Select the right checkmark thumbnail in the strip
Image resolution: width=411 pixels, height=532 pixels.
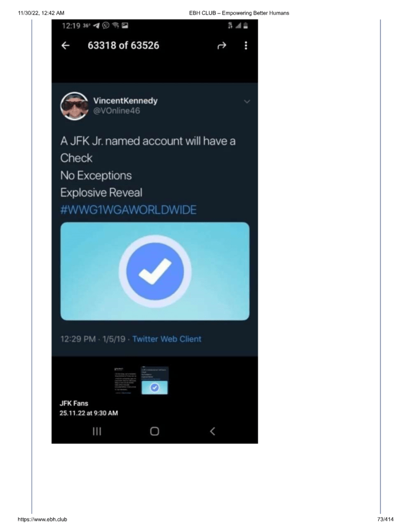coord(155,382)
